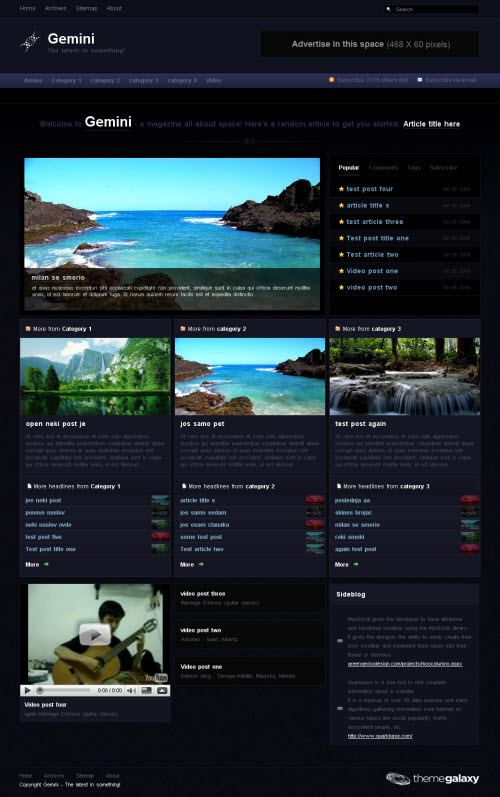Viewport: 500px width, 797px height.
Task: Open the quarkbase.com link in Sideblog
Action: click(x=380, y=736)
